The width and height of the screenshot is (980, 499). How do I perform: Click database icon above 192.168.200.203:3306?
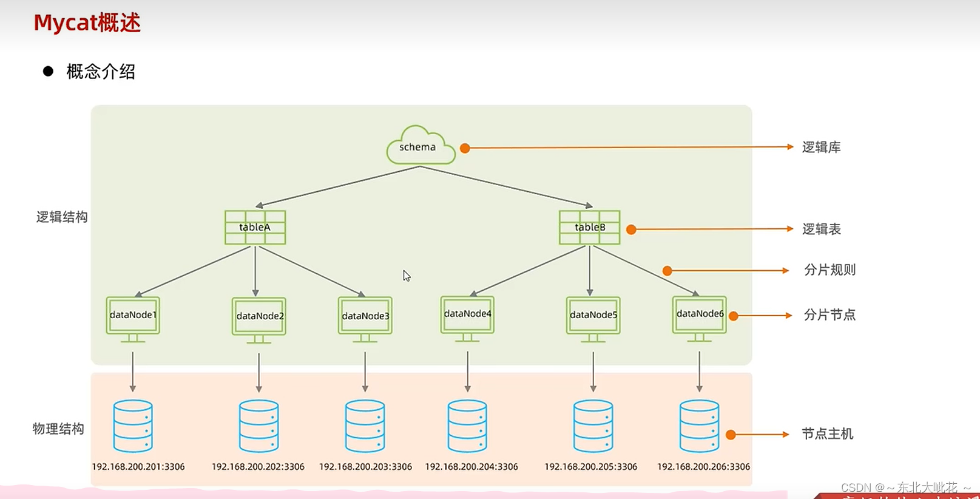pyautogui.click(x=365, y=426)
